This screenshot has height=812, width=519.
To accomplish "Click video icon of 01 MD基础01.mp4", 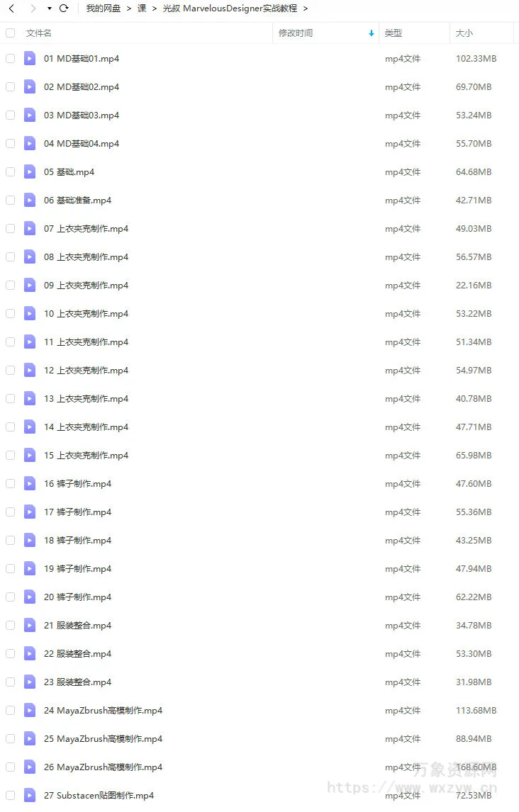I will coord(30,59).
